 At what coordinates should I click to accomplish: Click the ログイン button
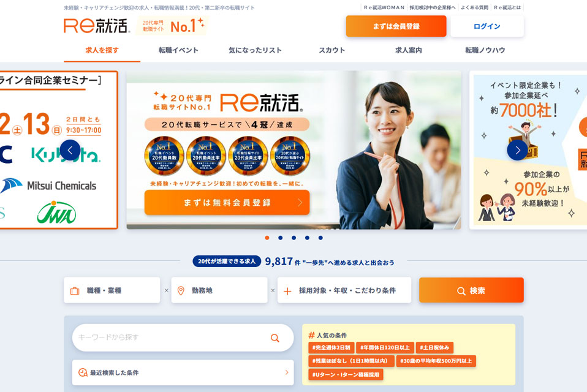(487, 26)
